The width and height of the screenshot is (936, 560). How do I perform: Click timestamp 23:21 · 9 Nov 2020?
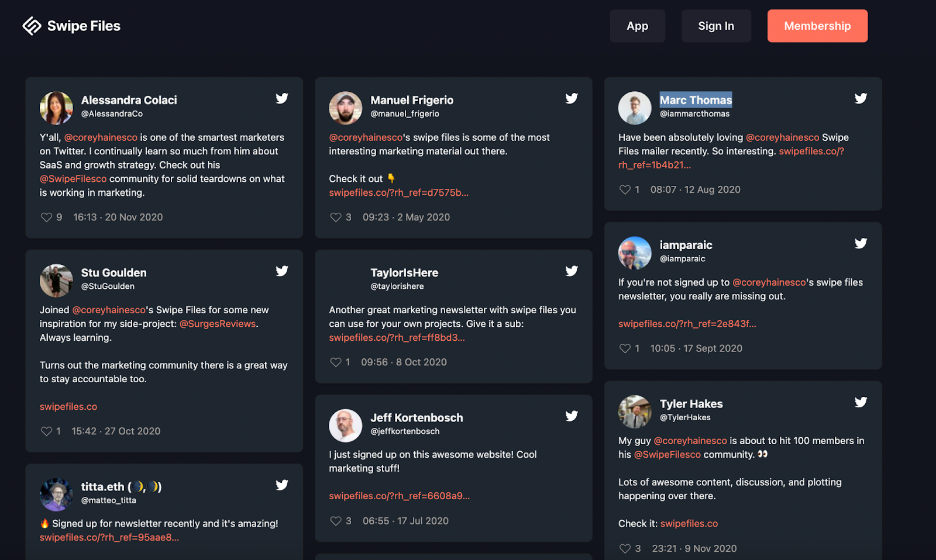pyautogui.click(x=694, y=548)
